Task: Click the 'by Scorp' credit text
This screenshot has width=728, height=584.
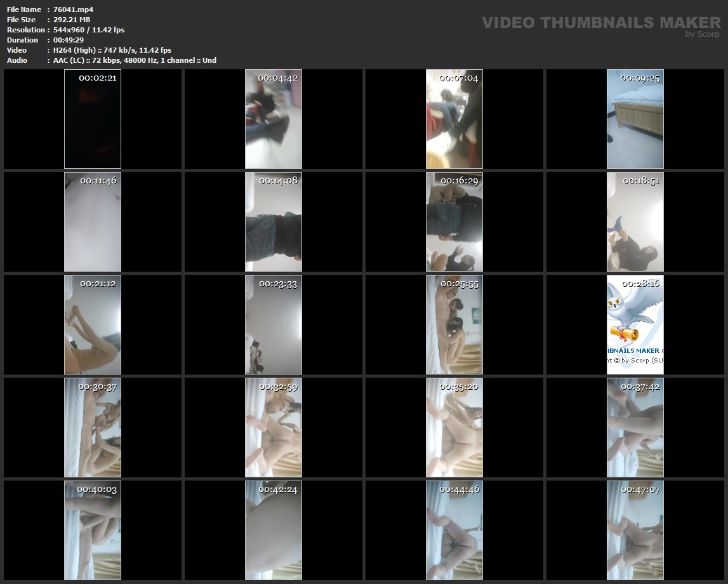Action: [702, 34]
